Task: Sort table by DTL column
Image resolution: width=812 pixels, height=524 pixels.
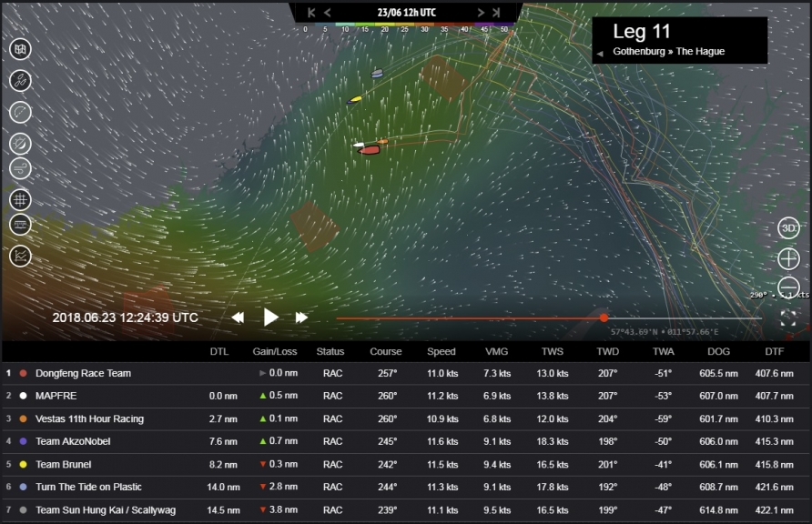Action: click(219, 352)
